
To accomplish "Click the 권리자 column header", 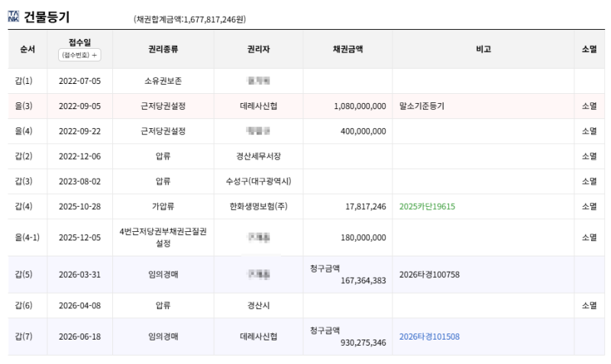I will [259, 49].
